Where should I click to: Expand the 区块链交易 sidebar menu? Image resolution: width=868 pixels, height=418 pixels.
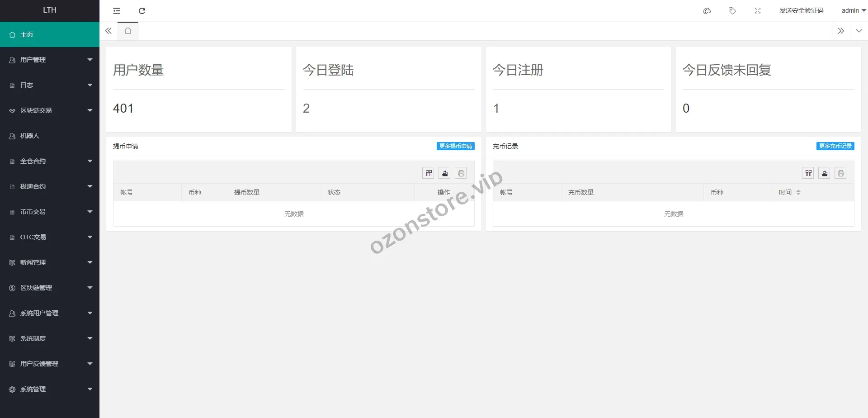point(50,110)
